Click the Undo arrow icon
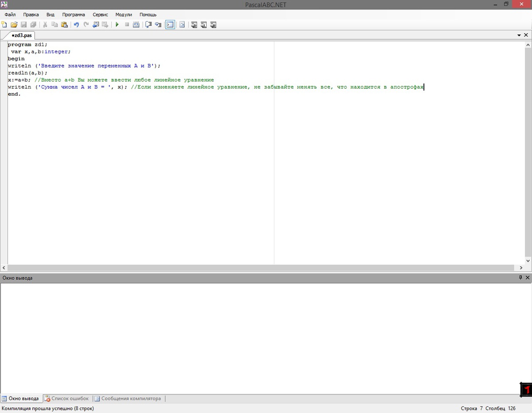 (x=76, y=25)
